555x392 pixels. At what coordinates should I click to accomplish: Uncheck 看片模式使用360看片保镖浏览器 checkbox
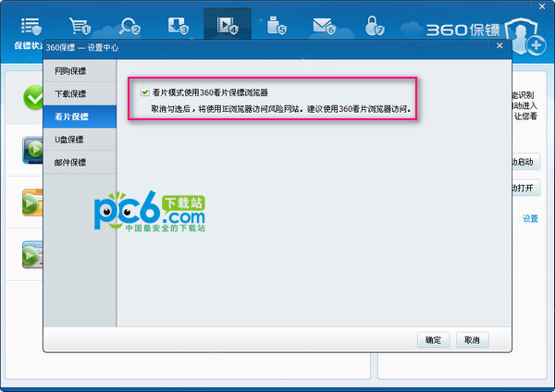145,92
